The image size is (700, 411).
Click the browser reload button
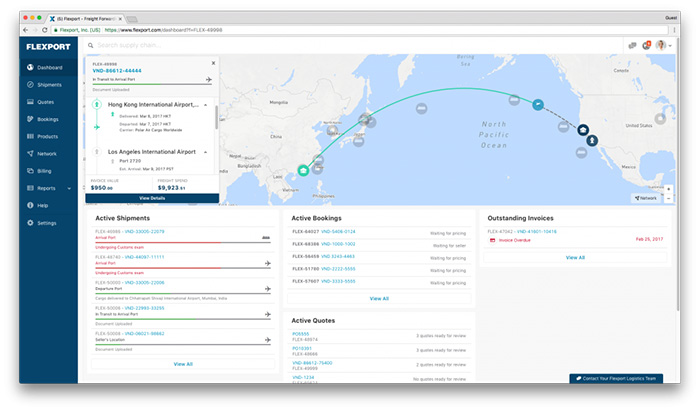point(45,30)
